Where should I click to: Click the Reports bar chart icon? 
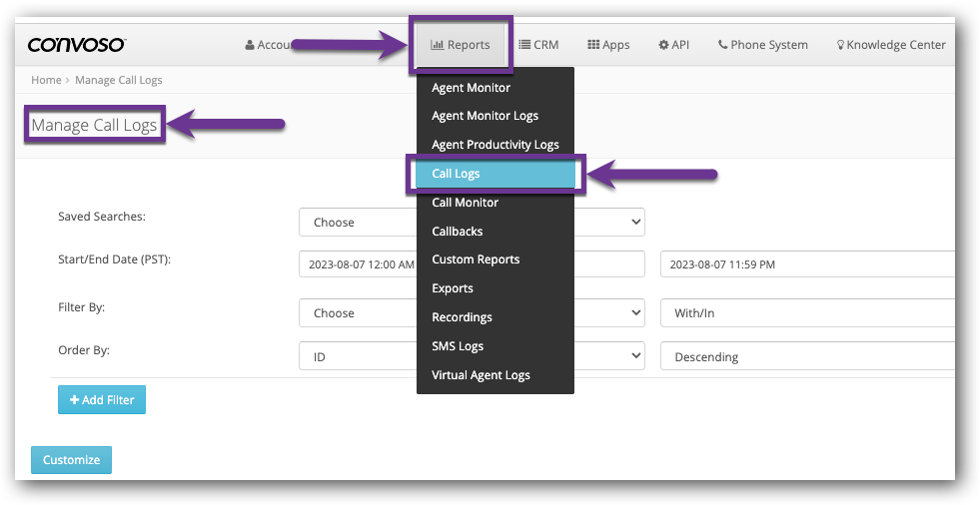click(x=437, y=45)
